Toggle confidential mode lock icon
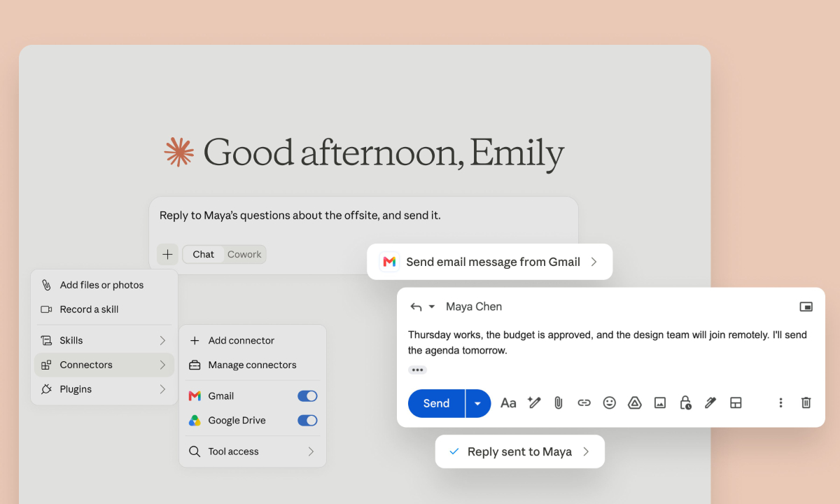840x504 pixels. [x=685, y=402]
